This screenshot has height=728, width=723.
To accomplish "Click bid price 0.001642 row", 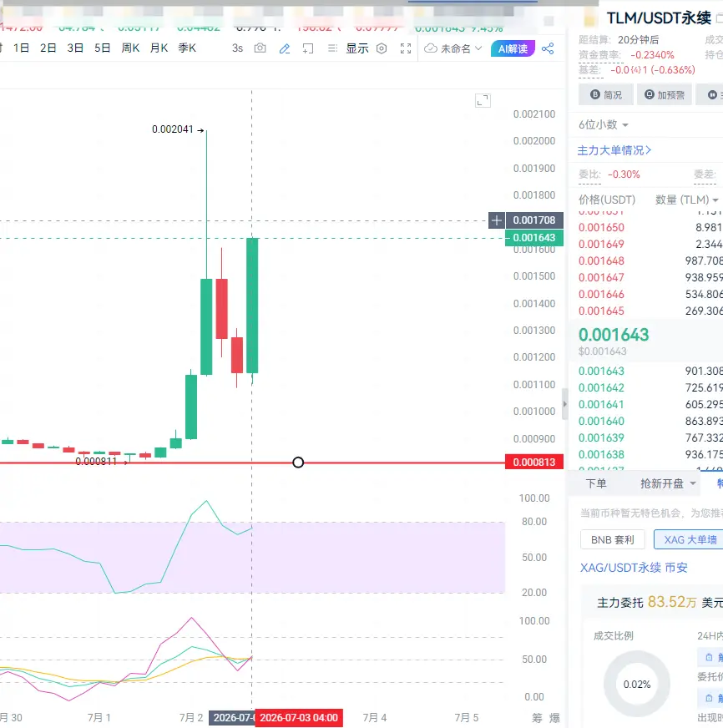I will coord(650,387).
